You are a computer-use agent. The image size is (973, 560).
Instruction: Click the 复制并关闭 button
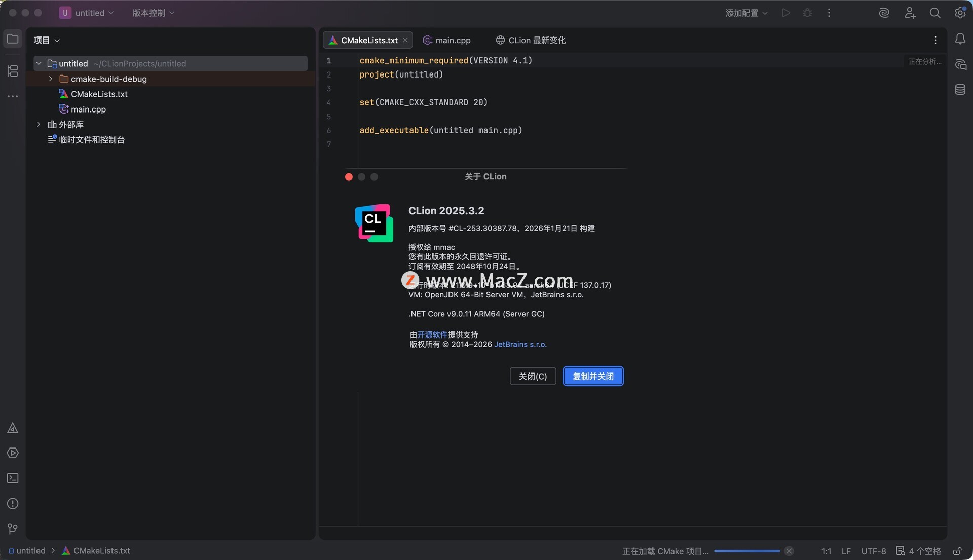(593, 376)
